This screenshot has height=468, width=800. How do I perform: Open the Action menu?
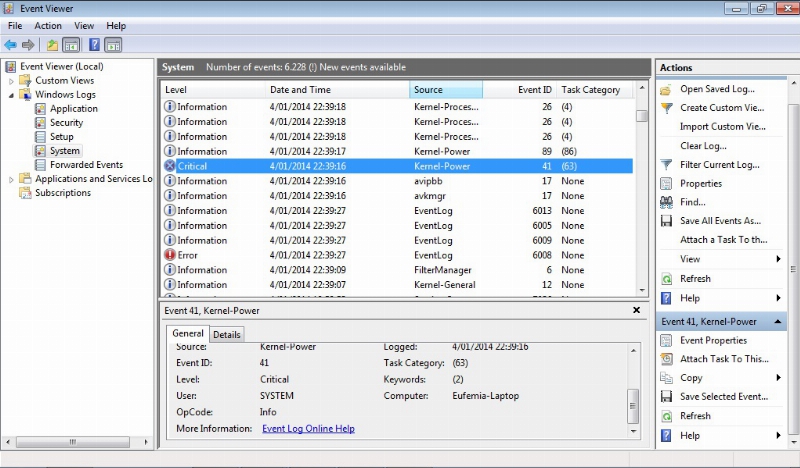coord(48,26)
